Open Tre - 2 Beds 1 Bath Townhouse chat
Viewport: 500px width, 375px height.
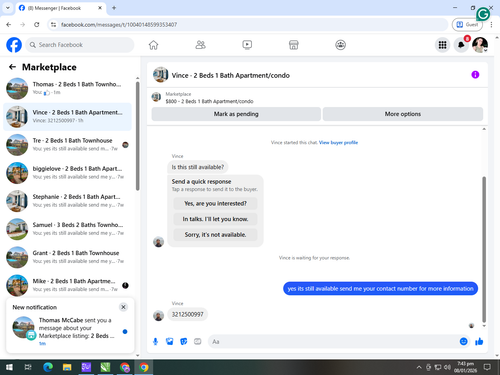pos(68,145)
